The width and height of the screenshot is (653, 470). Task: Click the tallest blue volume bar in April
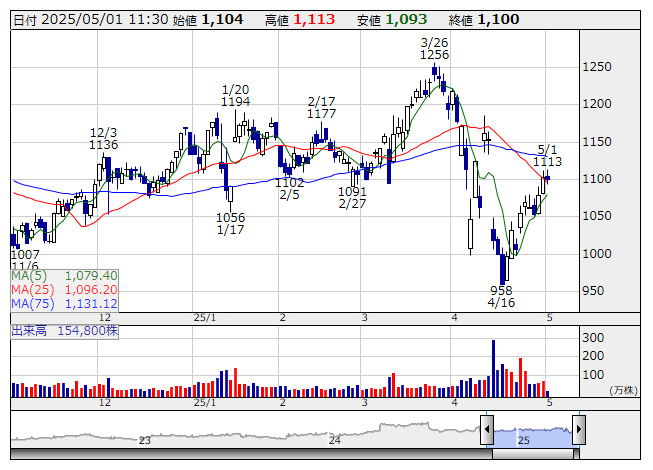tap(493, 368)
